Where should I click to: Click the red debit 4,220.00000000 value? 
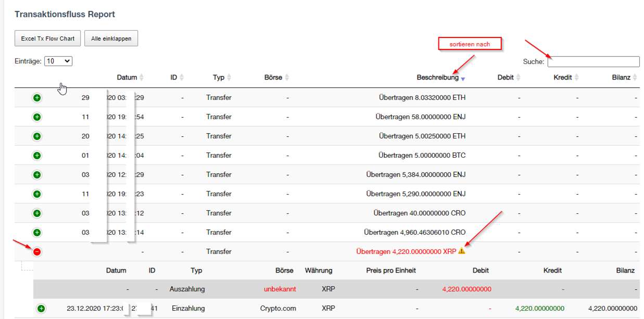pos(466,289)
